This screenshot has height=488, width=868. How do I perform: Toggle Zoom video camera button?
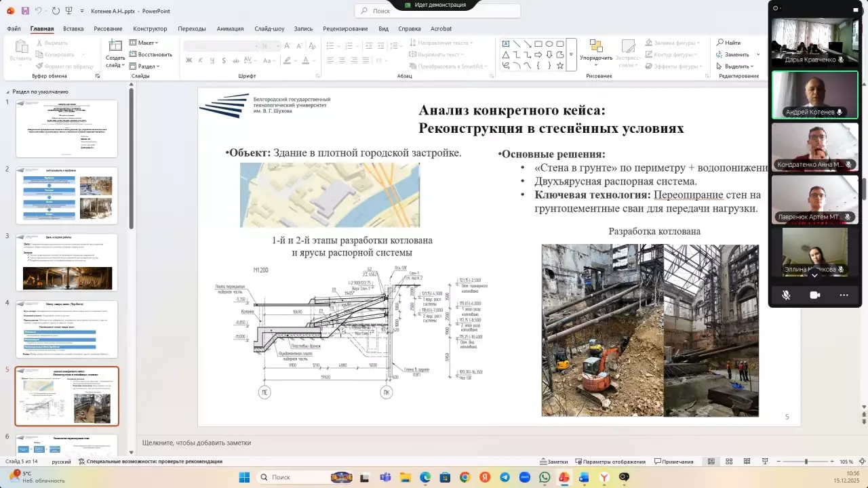tap(815, 296)
